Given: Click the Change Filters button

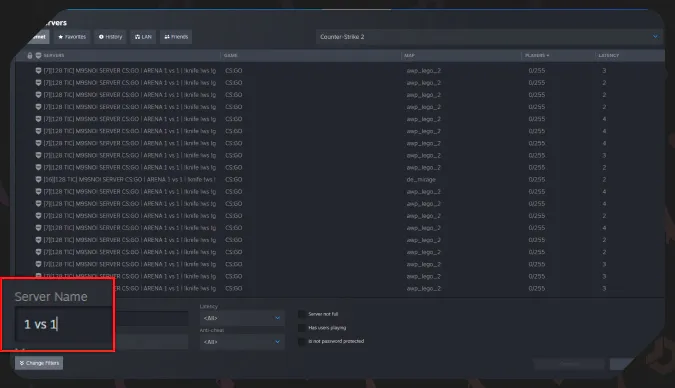Looking at the screenshot, I should (39, 363).
